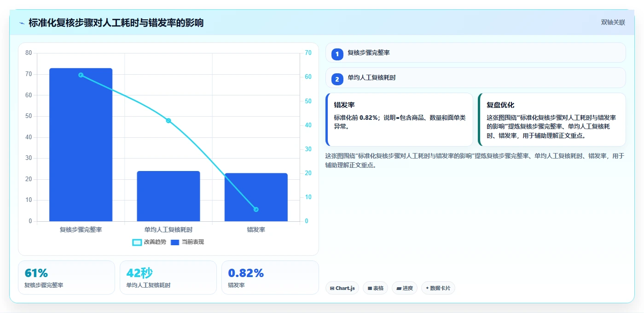Click the 复核步骤完整率 bar in chart
This screenshot has height=313, width=644.
tap(81, 145)
